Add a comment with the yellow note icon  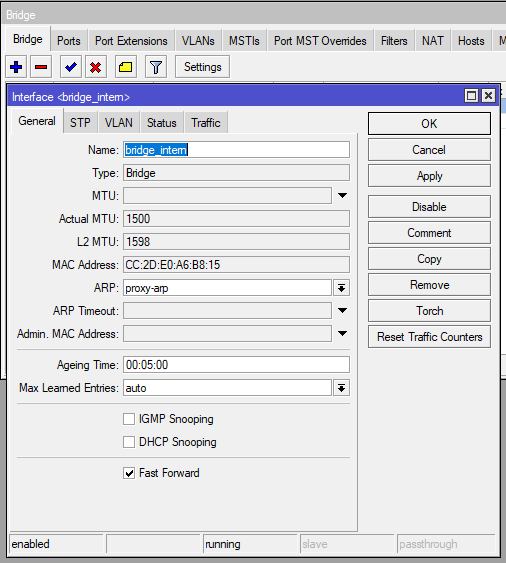pos(126,67)
